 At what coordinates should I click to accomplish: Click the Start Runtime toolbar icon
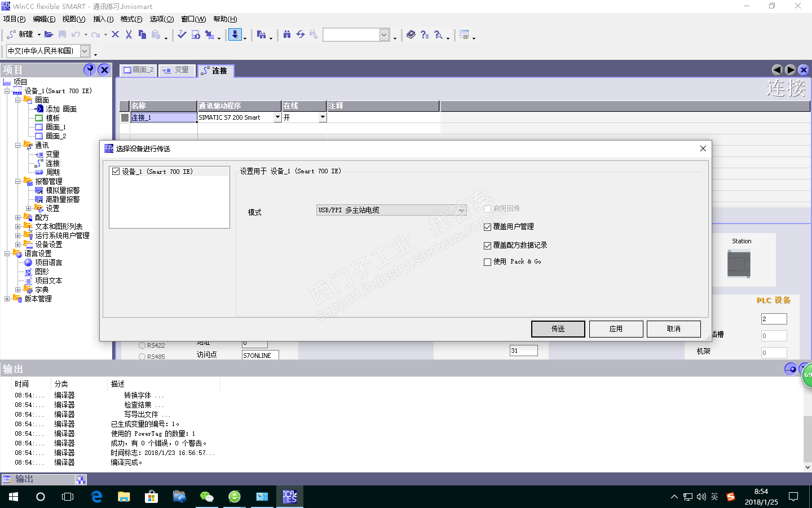point(196,34)
